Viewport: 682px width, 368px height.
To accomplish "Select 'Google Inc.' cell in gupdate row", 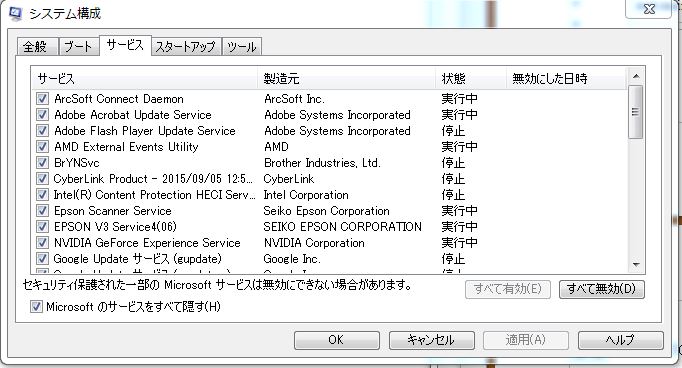I will point(292,259).
